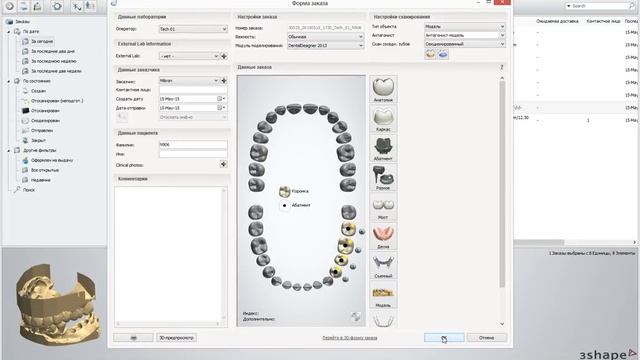This screenshot has width=640, height=360.
Task: Click the Фамилия patient surname field
Action: 193,145
